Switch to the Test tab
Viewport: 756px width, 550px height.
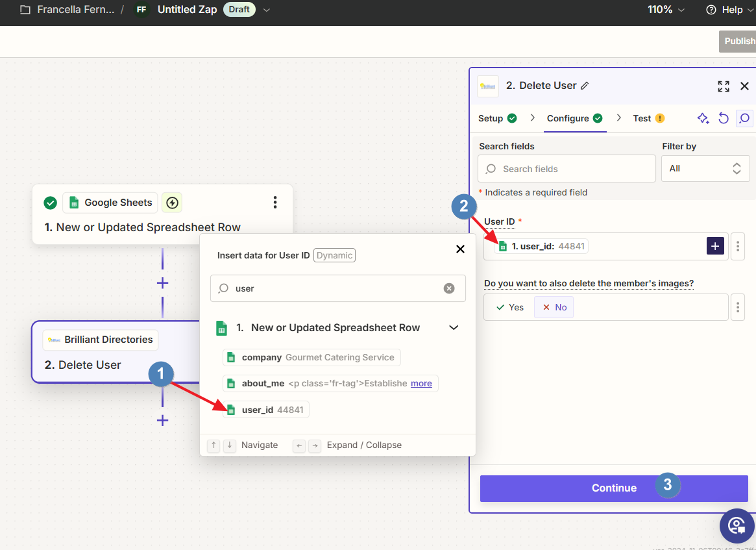point(648,118)
